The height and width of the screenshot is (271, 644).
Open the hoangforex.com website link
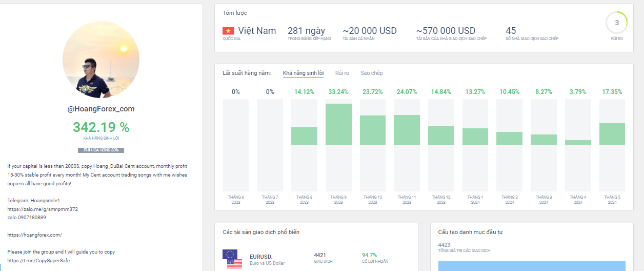tap(34, 235)
